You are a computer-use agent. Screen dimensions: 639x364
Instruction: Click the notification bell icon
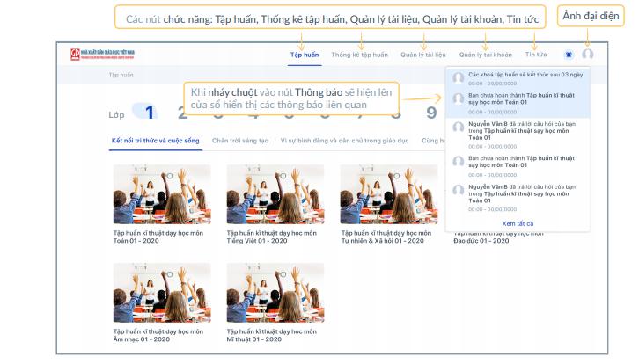(569, 55)
